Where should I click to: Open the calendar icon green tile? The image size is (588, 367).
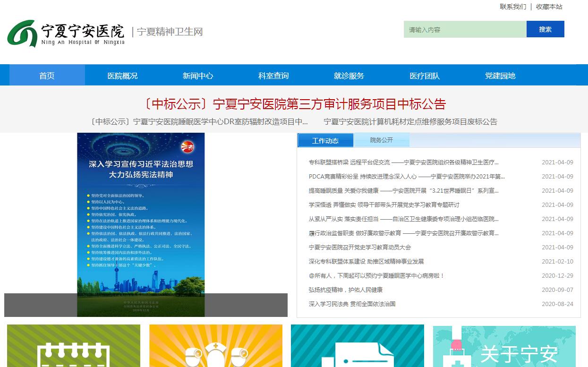74,346
